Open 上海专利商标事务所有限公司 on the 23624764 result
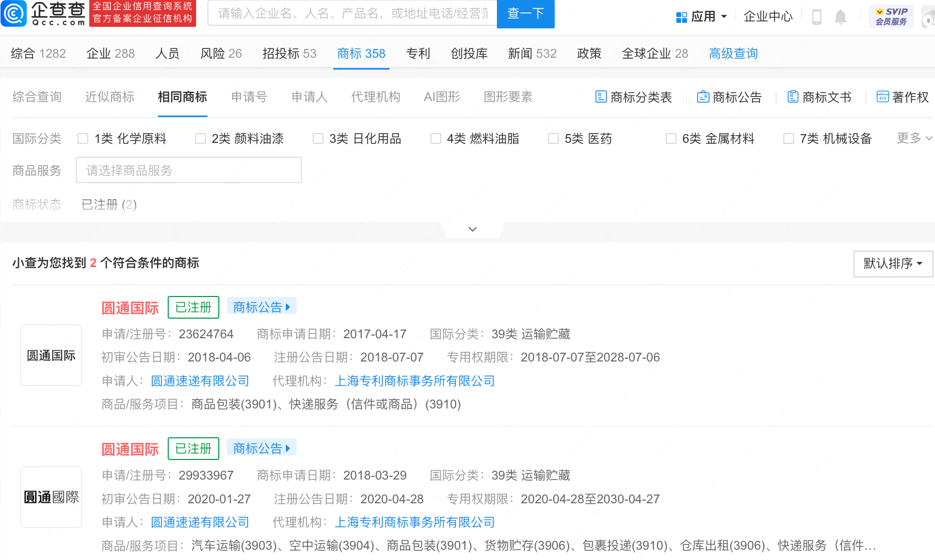Image resolution: width=935 pixels, height=560 pixels. pyautogui.click(x=415, y=381)
